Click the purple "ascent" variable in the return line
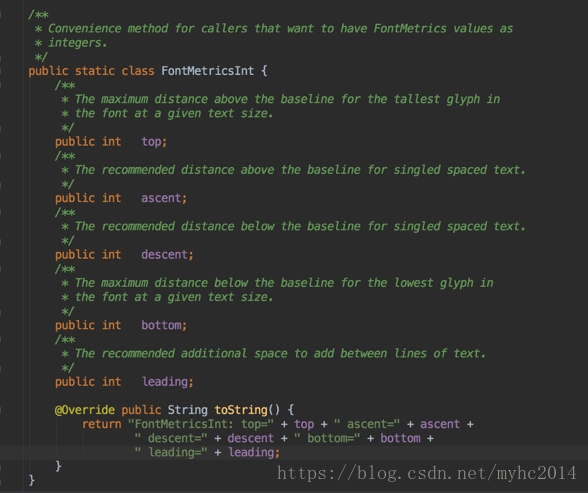Viewport: 588px width, 493px height. click(440, 424)
